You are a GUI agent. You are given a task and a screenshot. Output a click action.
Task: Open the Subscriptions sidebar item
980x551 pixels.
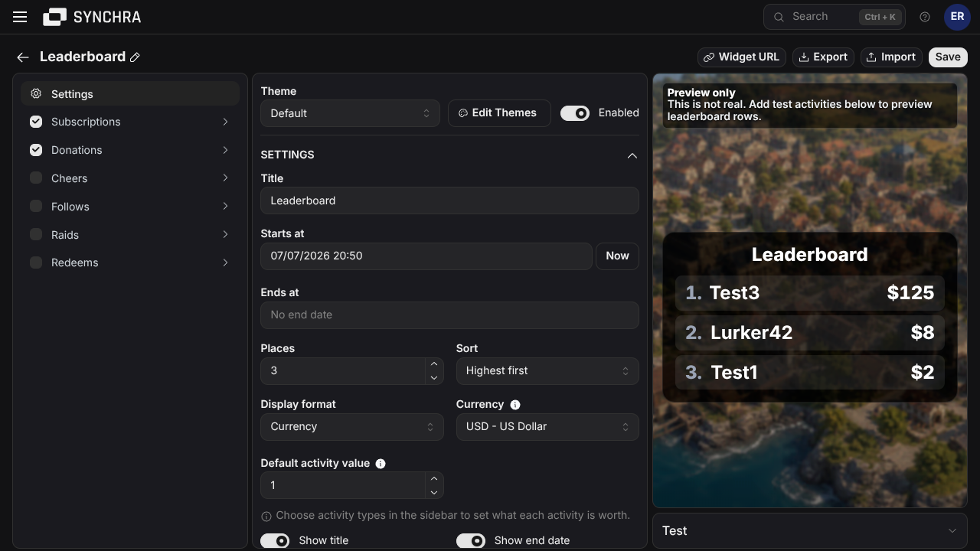[130, 122]
